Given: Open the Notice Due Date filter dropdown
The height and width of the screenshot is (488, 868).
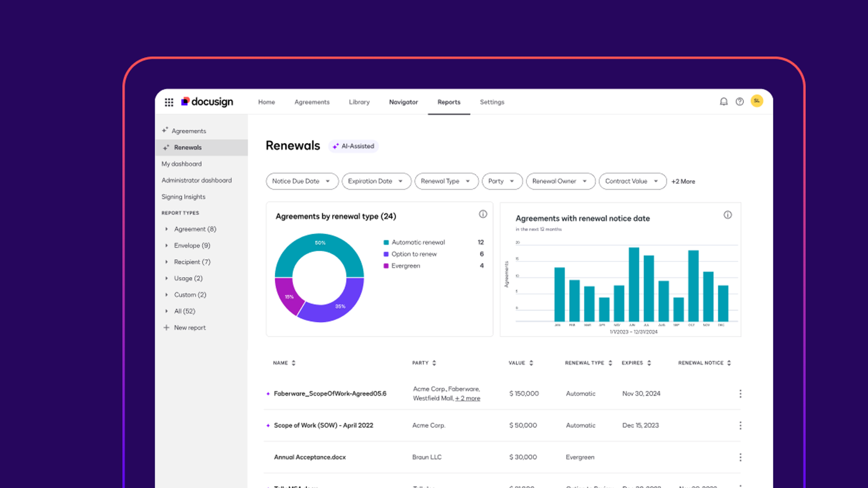Looking at the screenshot, I should click(302, 181).
